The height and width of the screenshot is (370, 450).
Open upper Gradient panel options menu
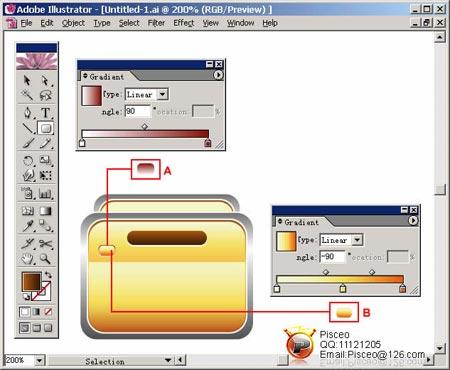point(218,75)
